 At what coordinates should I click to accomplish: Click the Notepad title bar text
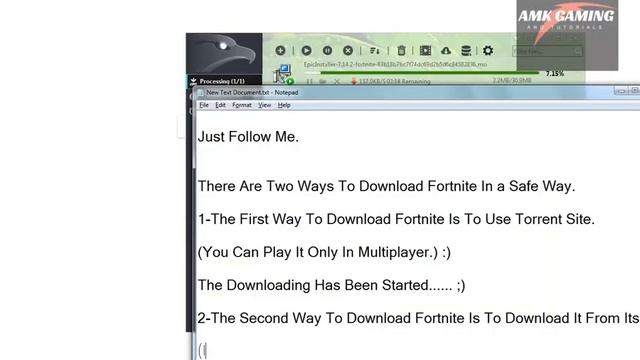252,92
